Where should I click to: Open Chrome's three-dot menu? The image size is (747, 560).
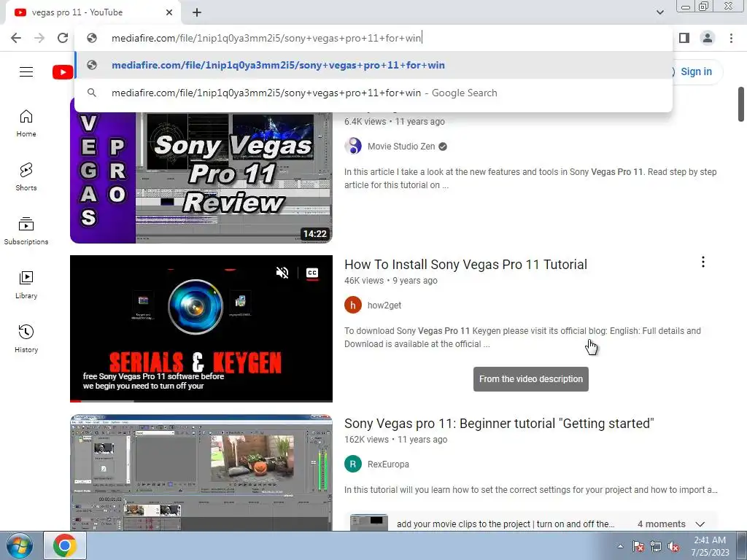731,38
